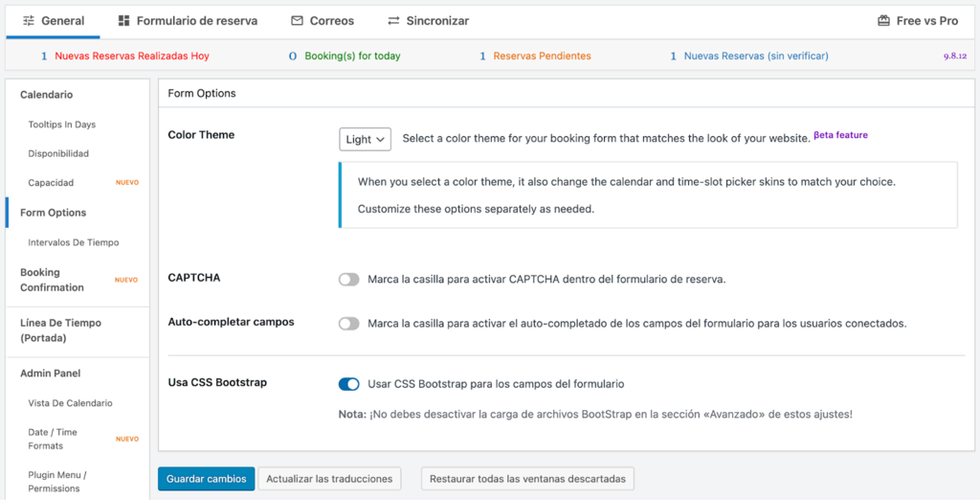This screenshot has height=500, width=980.
Task: Go to Booking Confirmation settings
Action: point(52,280)
